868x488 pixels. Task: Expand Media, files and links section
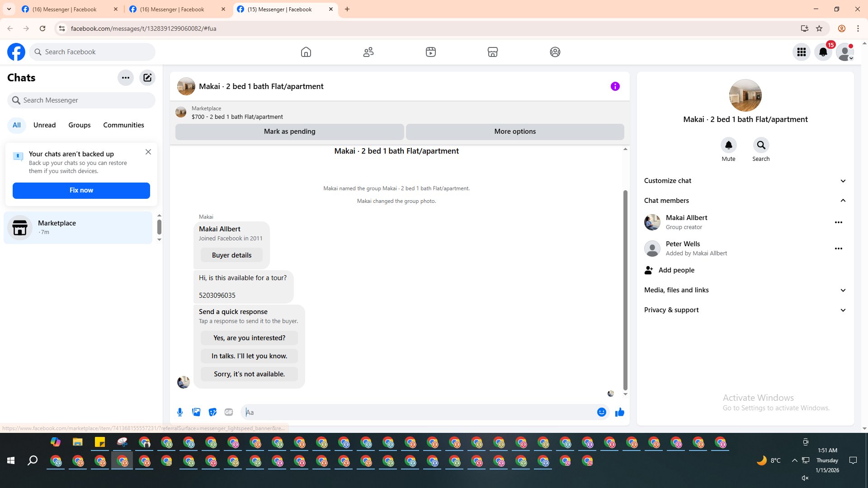pyautogui.click(x=745, y=290)
